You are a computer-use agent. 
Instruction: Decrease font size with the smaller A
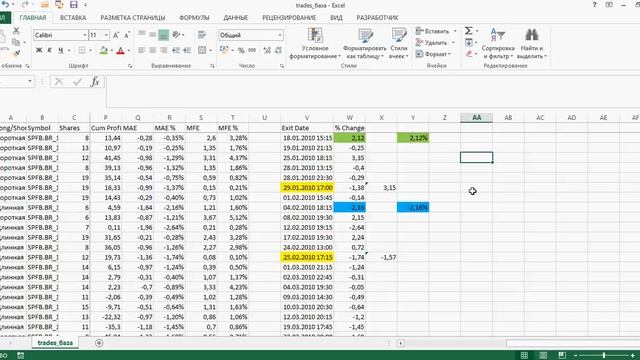tap(127, 35)
